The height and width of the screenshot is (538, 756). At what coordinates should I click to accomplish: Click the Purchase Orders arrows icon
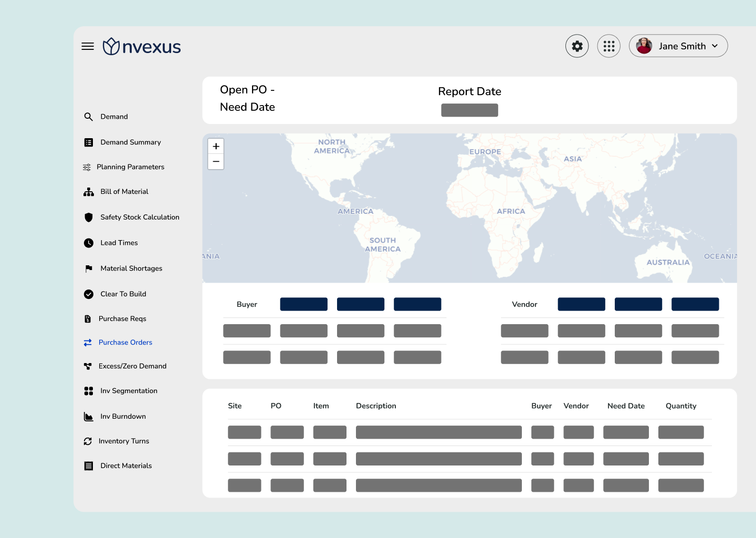coord(88,343)
